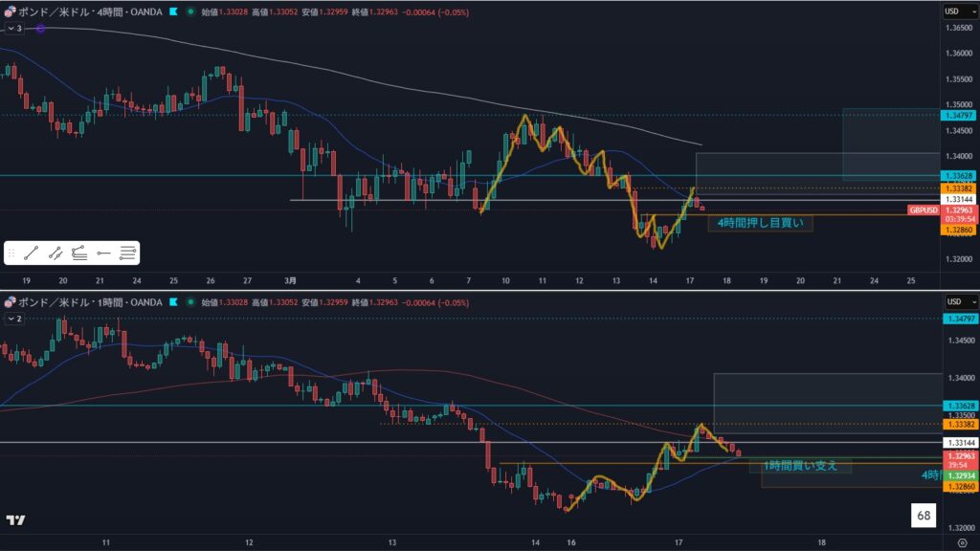Open the USD currency dropdown on upper chart

pyautogui.click(x=953, y=11)
